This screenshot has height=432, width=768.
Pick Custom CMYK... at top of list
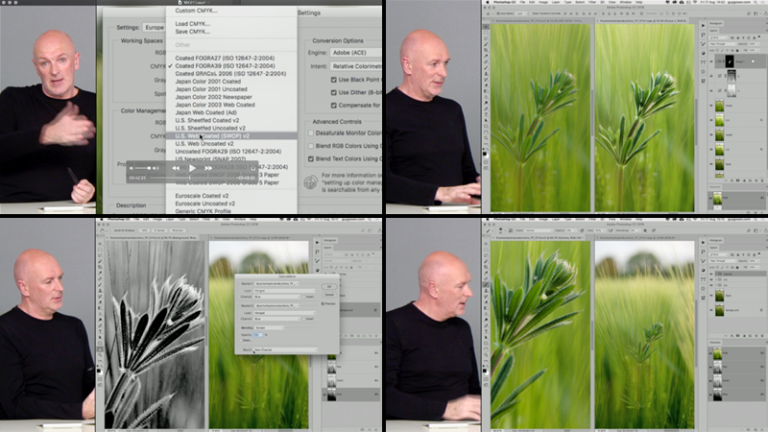(x=197, y=10)
